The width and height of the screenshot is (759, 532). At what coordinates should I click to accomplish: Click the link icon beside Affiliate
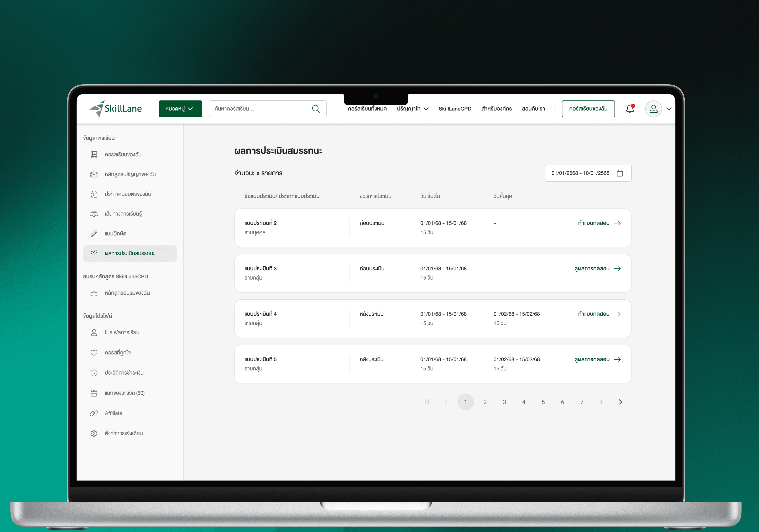tap(94, 413)
